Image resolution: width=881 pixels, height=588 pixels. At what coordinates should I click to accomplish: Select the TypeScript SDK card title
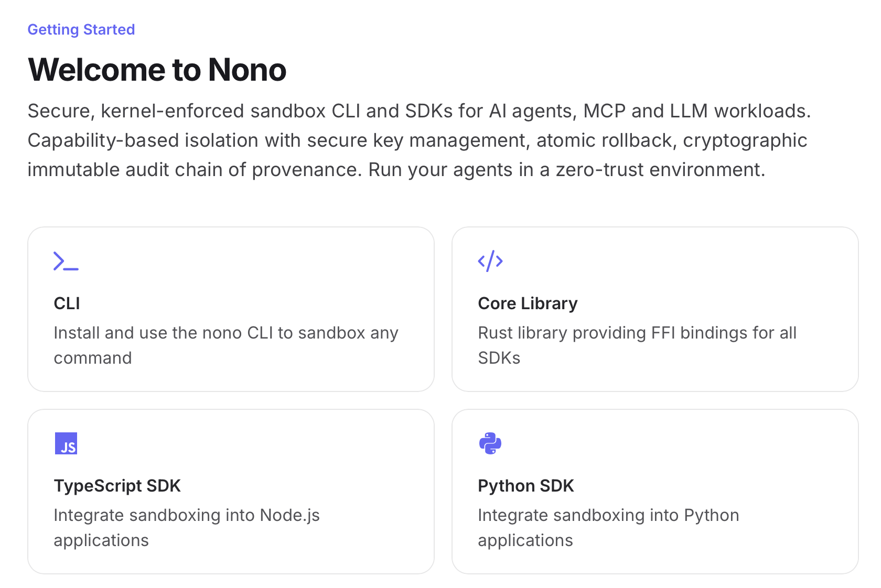click(x=117, y=486)
